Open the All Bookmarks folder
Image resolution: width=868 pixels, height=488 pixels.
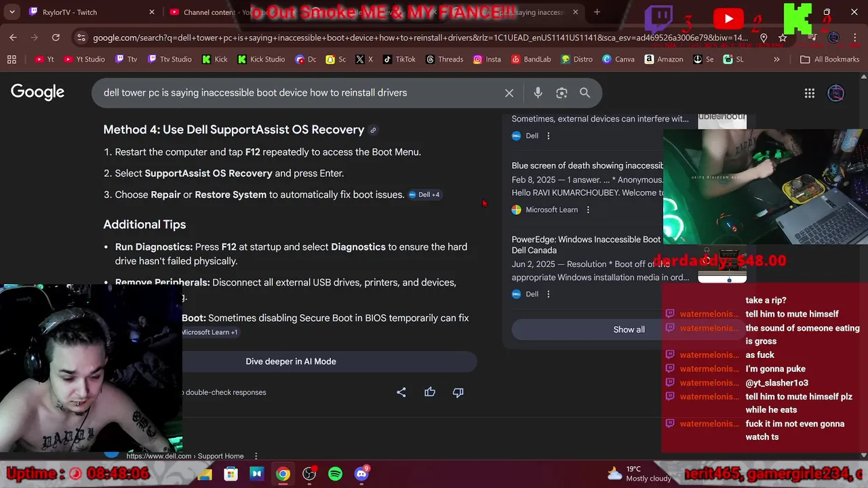(x=829, y=60)
